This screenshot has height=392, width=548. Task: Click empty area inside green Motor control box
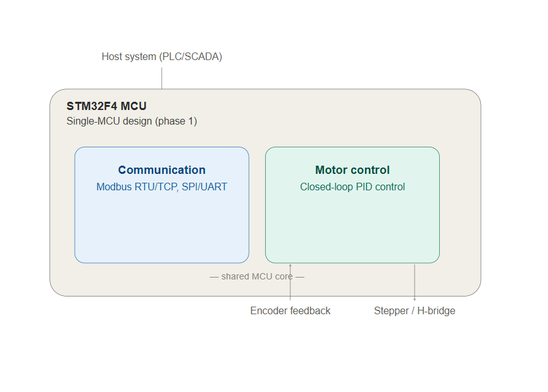352,227
